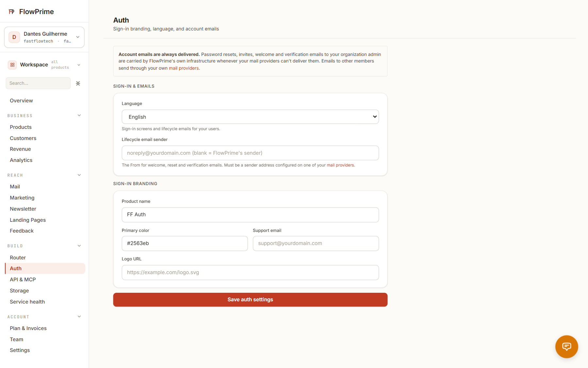Image resolution: width=588 pixels, height=368 pixels.
Task: Follow mail providers link in info banner
Action: point(184,68)
